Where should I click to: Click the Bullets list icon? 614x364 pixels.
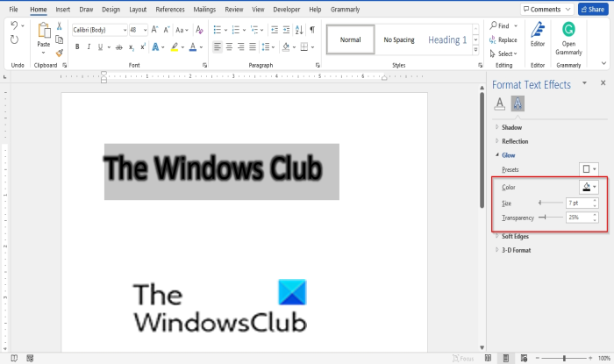click(x=218, y=30)
